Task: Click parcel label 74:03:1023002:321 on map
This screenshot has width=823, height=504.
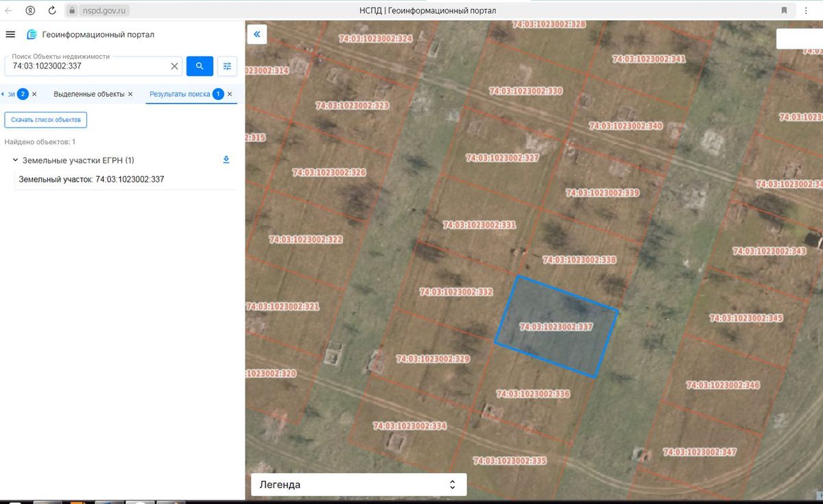Action: pyautogui.click(x=283, y=307)
